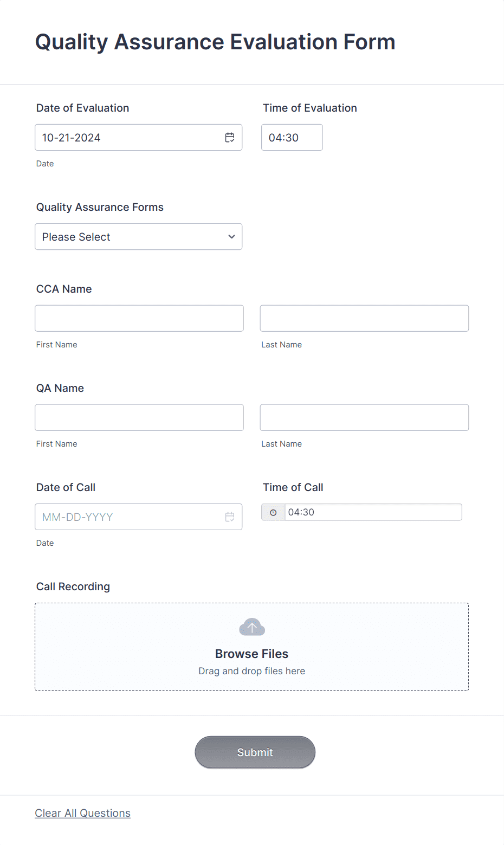
Task: Click the MM-DD-YYYY Date of Call field
Action: (139, 517)
